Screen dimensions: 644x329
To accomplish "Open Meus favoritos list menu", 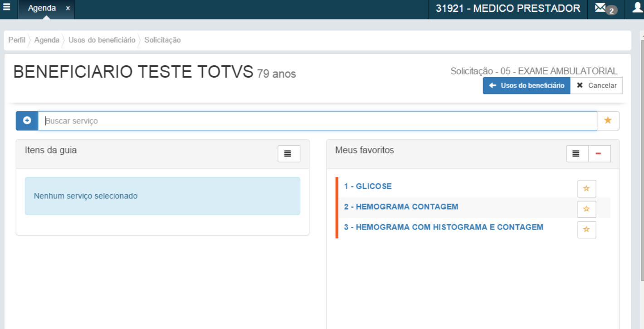I will tap(577, 154).
